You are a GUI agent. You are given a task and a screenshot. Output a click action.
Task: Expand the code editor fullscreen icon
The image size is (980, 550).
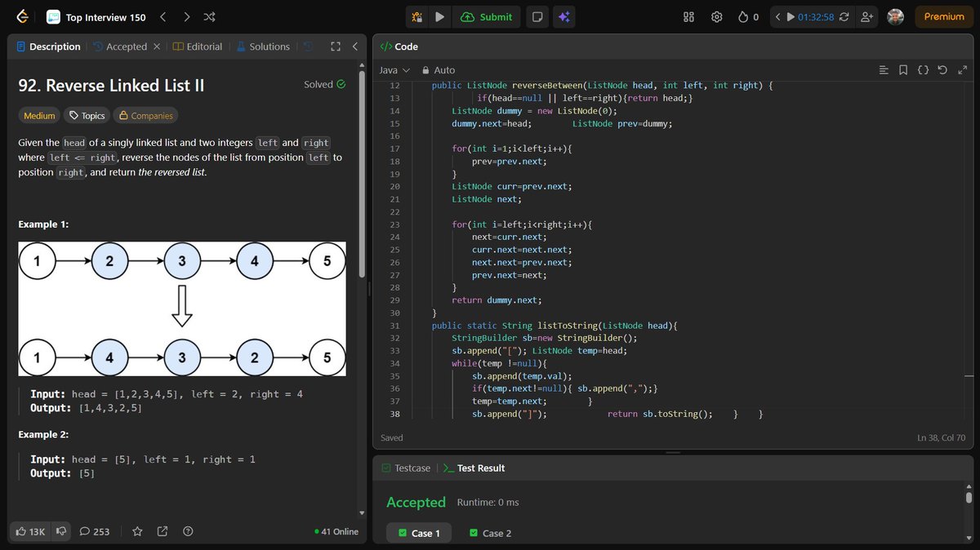(962, 70)
